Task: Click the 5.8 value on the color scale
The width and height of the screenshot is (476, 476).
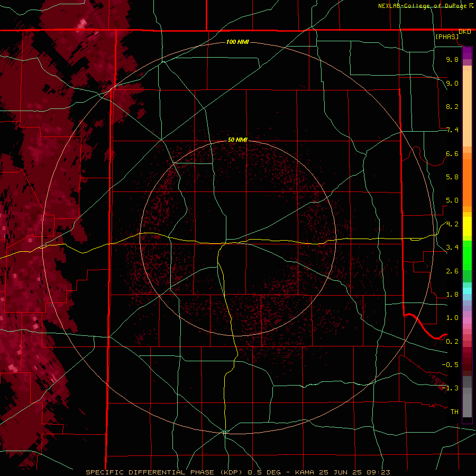Action: [x=452, y=177]
